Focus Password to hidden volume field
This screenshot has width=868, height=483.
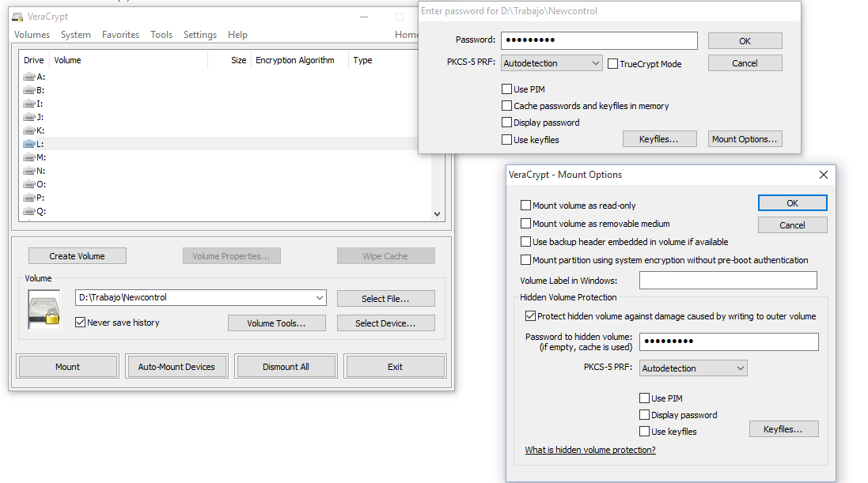click(729, 341)
